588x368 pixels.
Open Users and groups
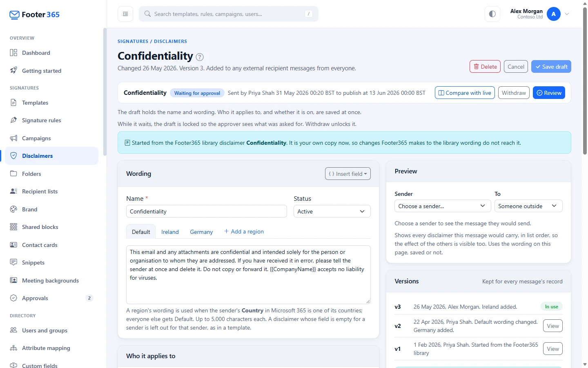click(x=51, y=330)
